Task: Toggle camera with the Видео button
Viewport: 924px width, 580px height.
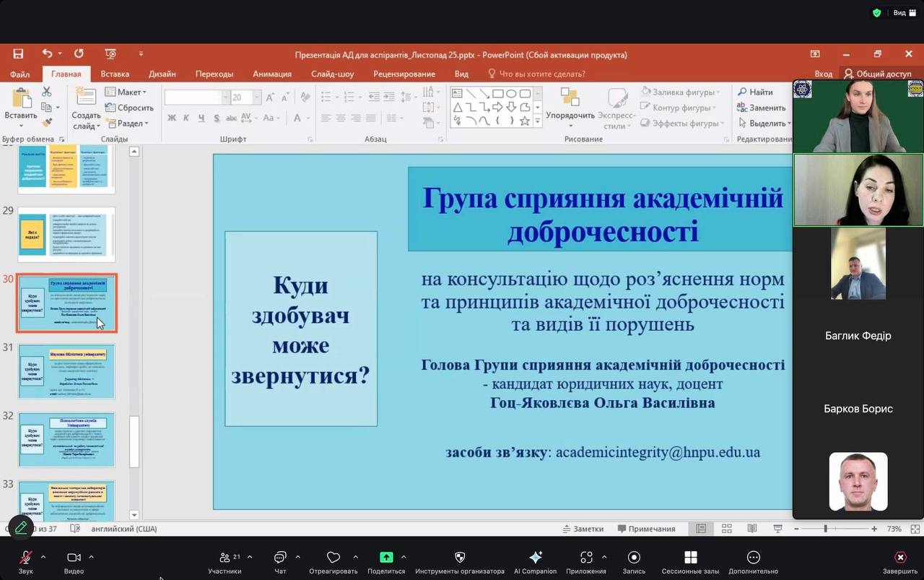Action: 74,558
